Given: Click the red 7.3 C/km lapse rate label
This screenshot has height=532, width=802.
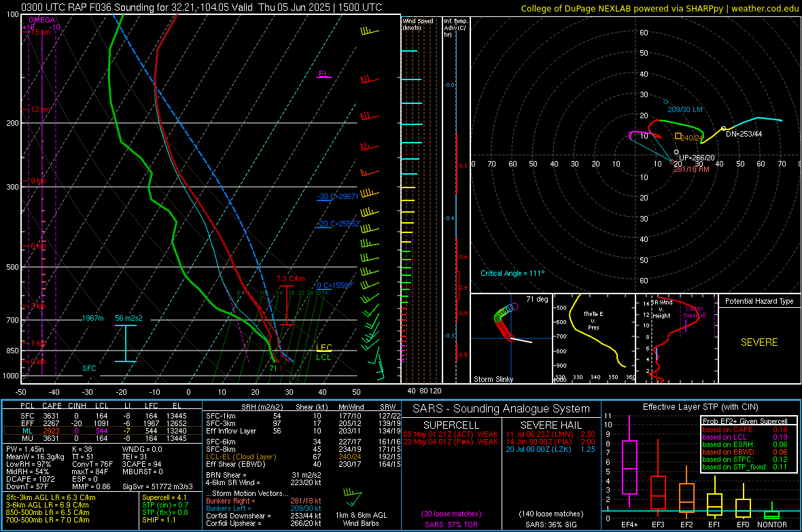Looking at the screenshot, I should (x=290, y=279).
